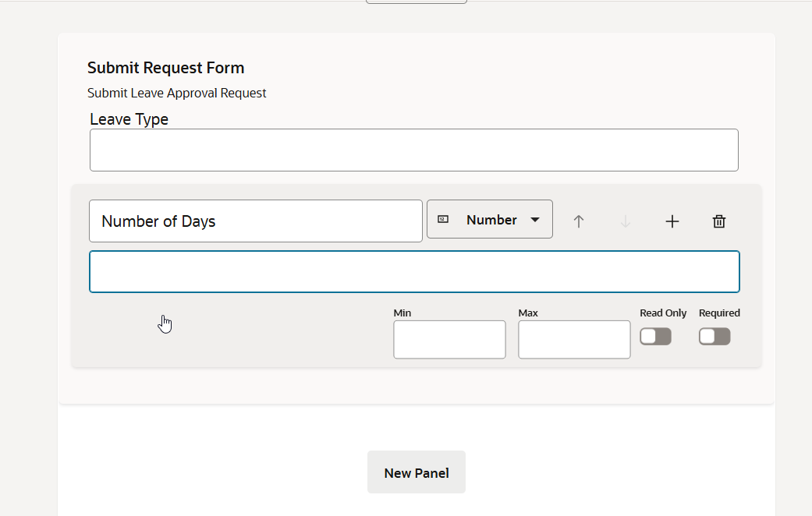The image size is (812, 516).
Task: Click the Required label text
Action: tap(719, 313)
